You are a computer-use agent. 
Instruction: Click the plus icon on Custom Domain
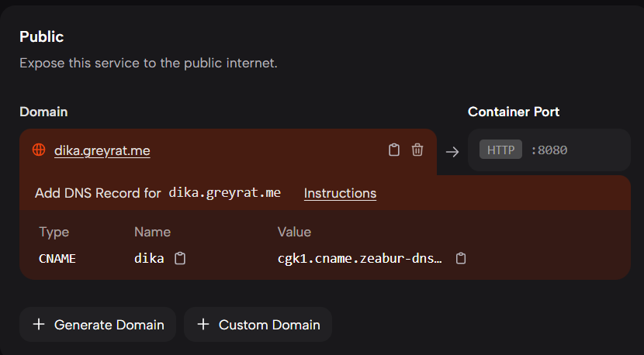click(x=203, y=325)
